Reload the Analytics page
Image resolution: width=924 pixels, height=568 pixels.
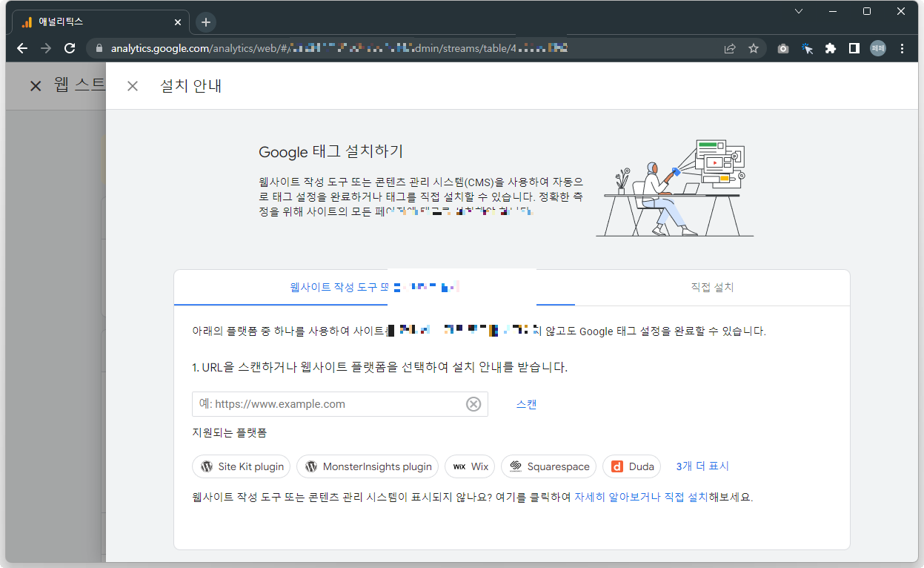70,48
